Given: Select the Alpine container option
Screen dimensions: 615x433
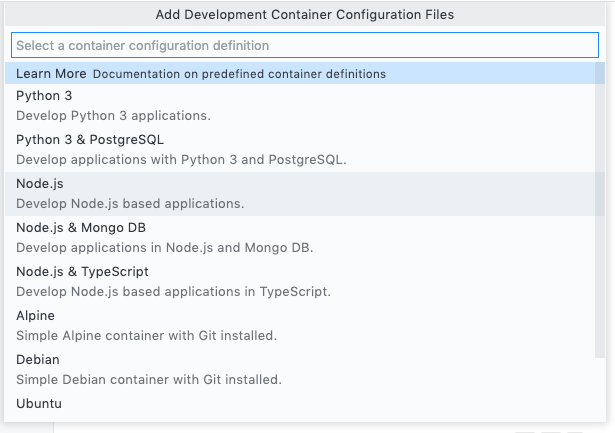Looking at the screenshot, I should coord(36,316).
